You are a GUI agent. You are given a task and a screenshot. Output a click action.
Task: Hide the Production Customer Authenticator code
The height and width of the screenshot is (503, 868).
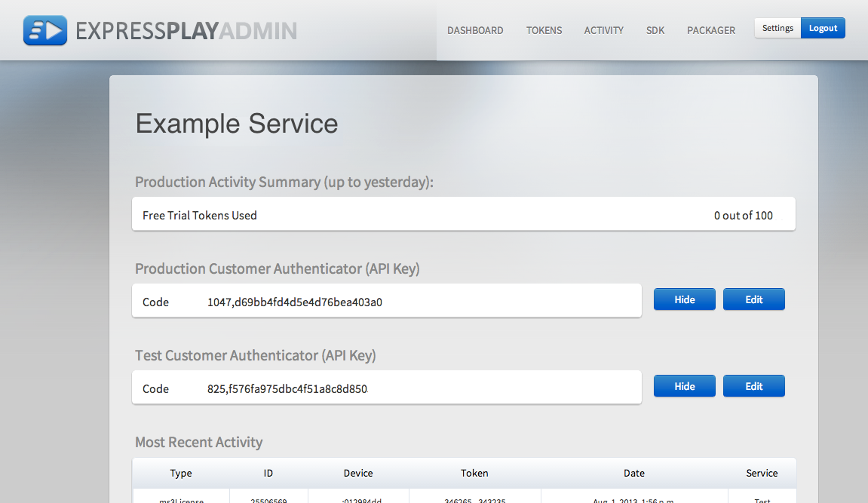pyautogui.click(x=684, y=299)
